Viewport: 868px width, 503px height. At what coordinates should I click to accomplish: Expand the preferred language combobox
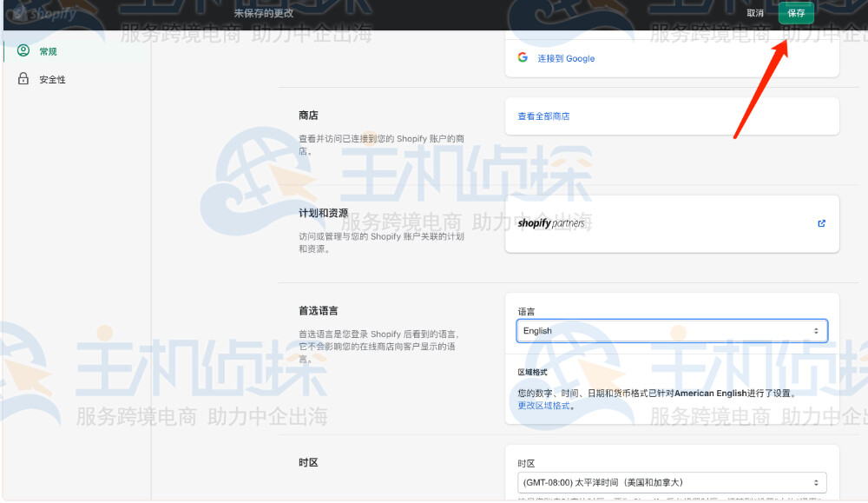673,330
